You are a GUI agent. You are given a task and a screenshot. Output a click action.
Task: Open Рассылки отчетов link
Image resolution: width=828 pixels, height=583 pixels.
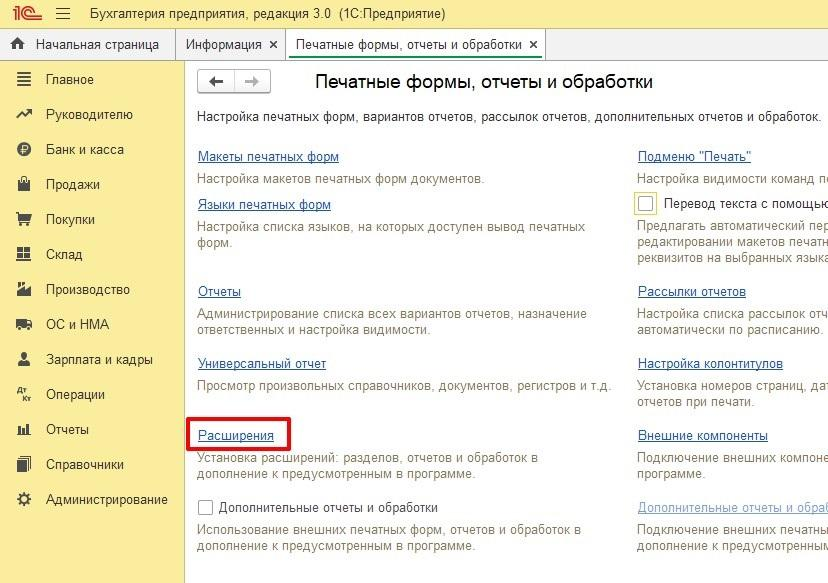tap(692, 292)
